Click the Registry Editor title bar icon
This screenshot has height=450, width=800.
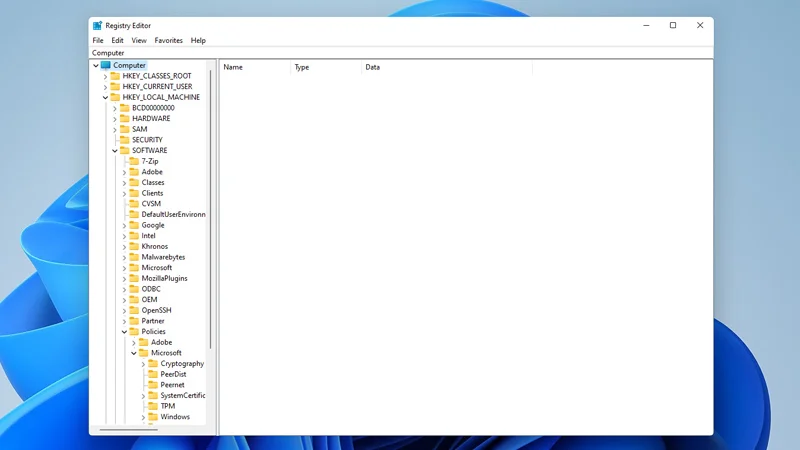pyautogui.click(x=97, y=26)
